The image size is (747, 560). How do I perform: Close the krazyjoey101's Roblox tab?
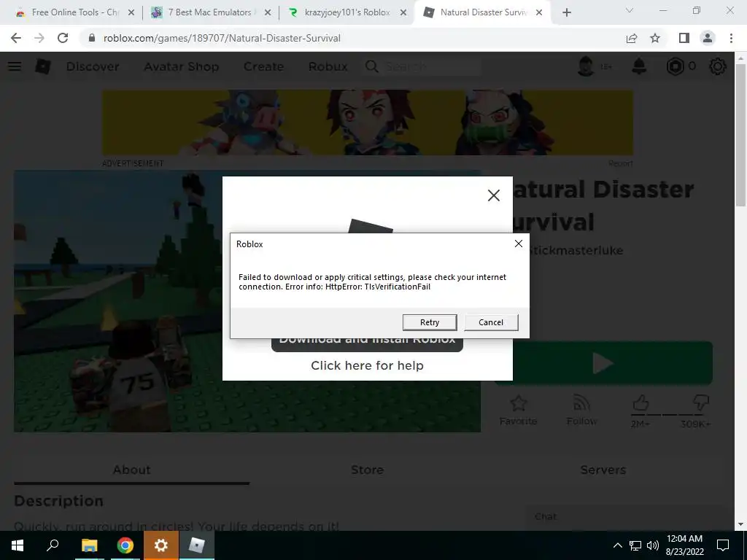click(x=403, y=13)
